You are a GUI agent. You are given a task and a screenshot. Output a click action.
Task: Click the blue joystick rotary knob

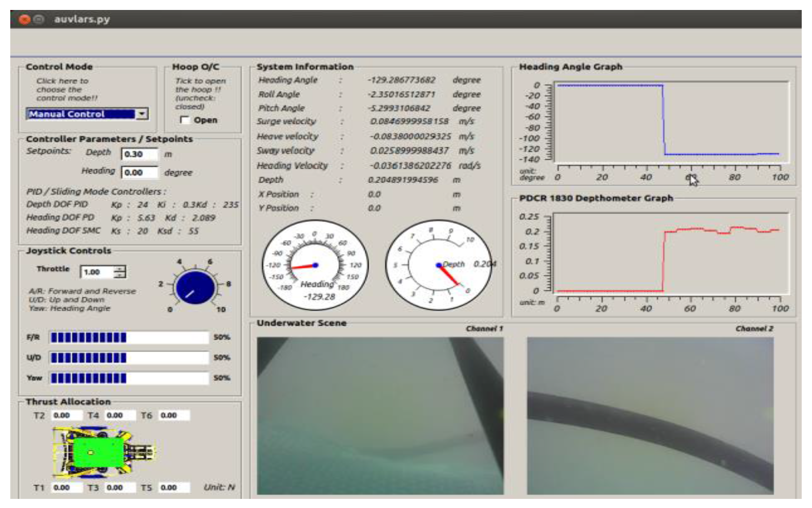coord(195,287)
